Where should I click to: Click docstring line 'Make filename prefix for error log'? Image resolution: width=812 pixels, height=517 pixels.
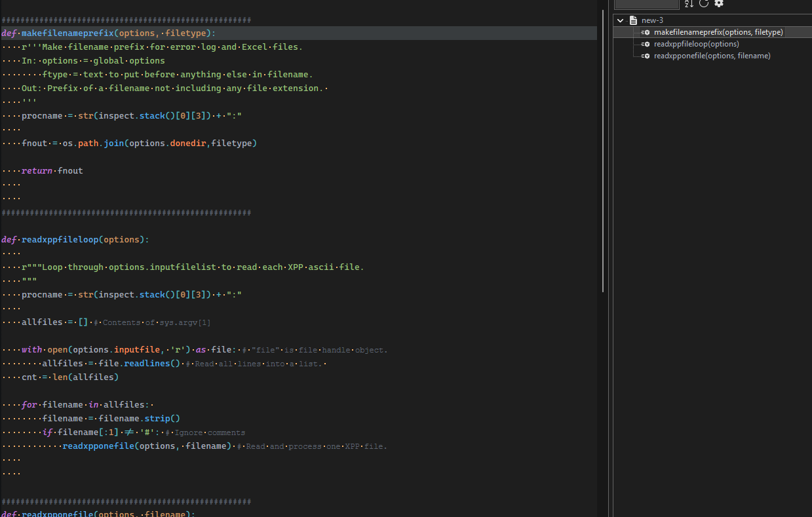click(162, 47)
